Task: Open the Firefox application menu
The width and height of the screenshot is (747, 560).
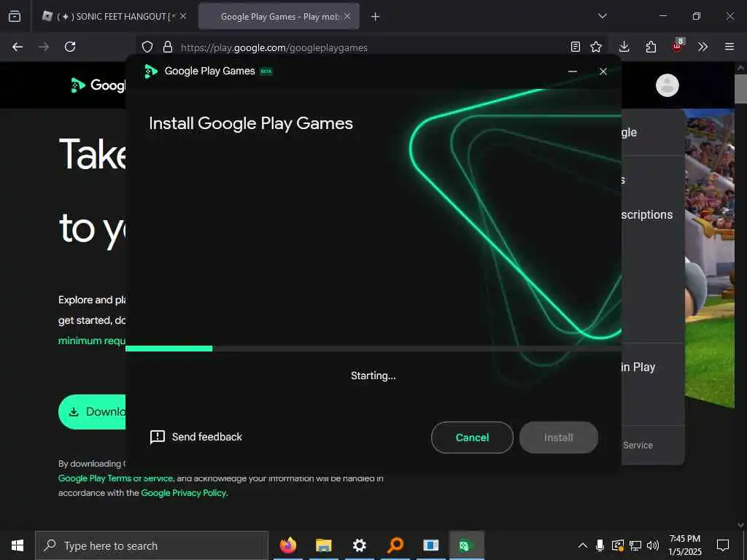Action: 729,47
